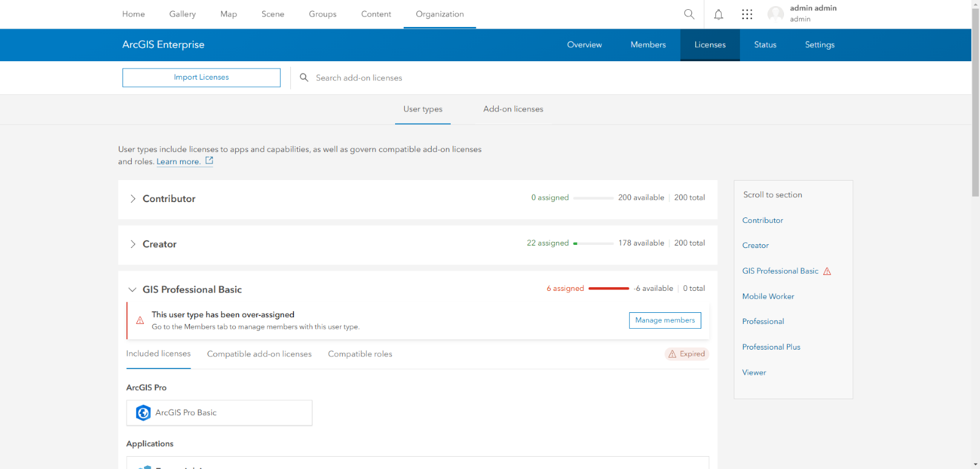980x469 pixels.
Task: Open the app launcher grid icon
Action: coord(747,14)
